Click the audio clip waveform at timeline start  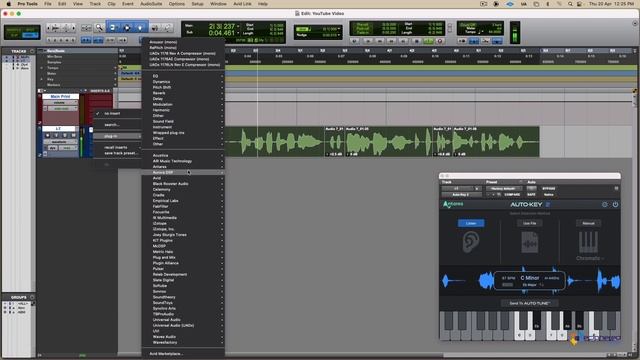[274, 142]
